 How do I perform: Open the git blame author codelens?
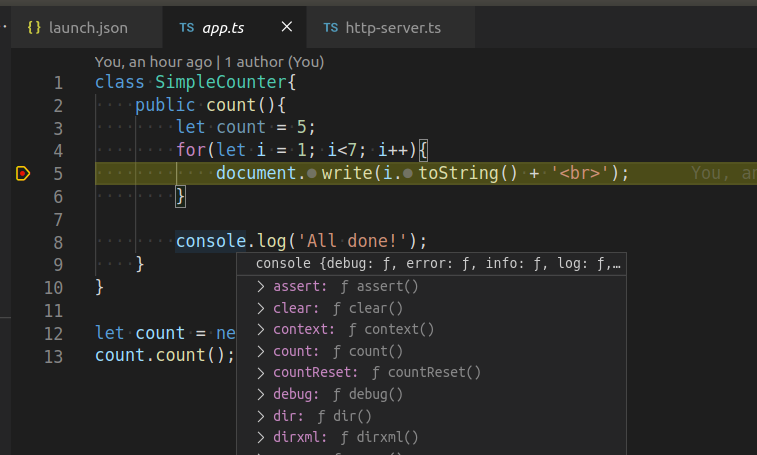point(209,62)
